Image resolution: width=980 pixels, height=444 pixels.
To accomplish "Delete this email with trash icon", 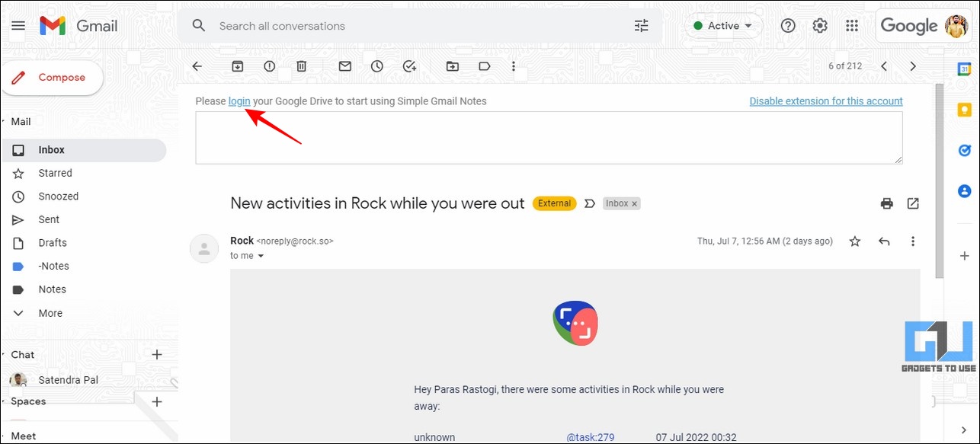I will coord(302,66).
